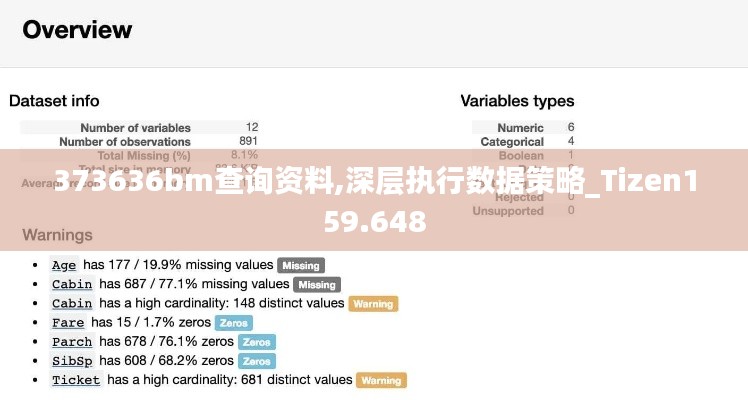Select the value 12 for variables
Viewport: 748px width, 400px height.
pyautogui.click(x=252, y=127)
